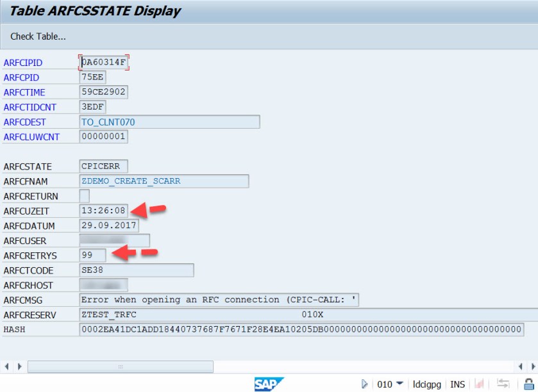Select the HASH value field
This screenshot has width=538, height=392.
301,329
